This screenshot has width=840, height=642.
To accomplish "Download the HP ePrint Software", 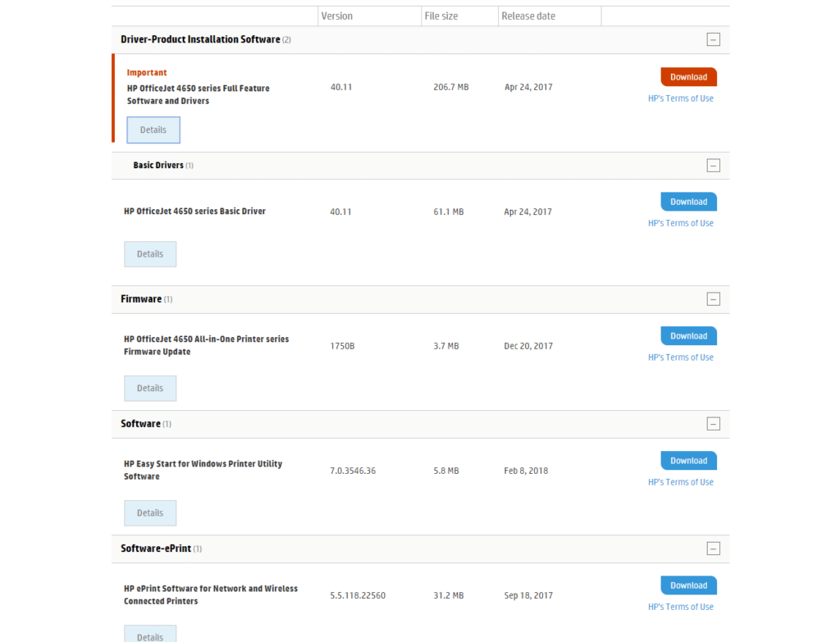I will tap(687, 585).
